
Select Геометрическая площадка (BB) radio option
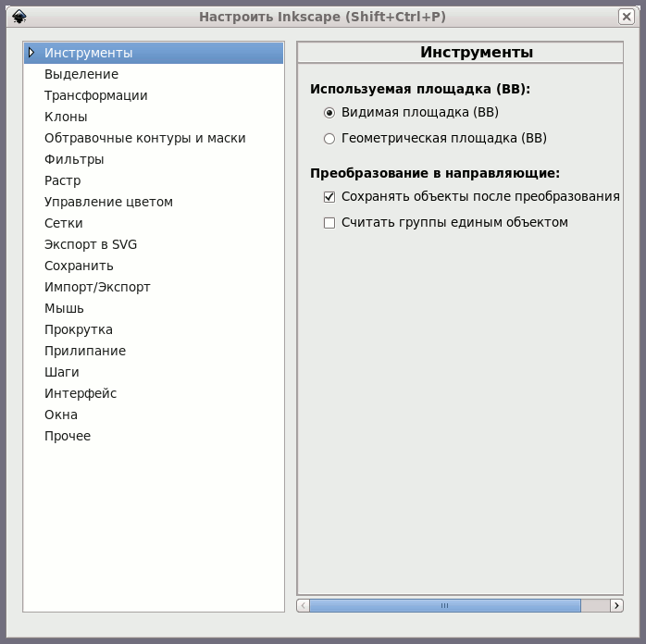click(x=329, y=139)
